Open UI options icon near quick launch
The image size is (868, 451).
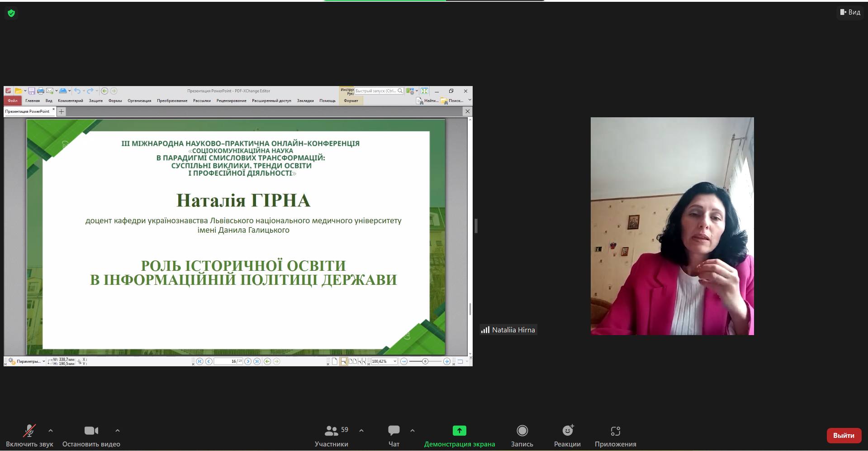click(410, 91)
